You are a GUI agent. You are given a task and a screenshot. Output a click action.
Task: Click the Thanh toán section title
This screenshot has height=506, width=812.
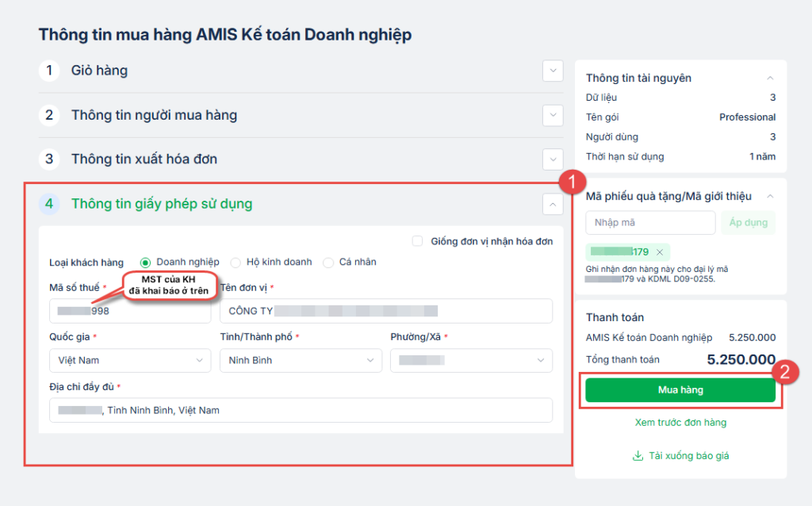pyautogui.click(x=615, y=317)
